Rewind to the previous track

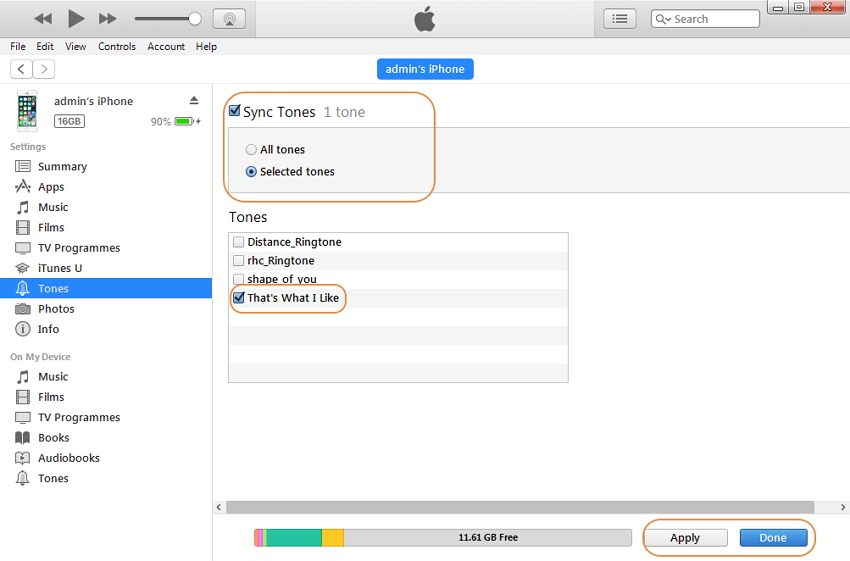(43, 18)
